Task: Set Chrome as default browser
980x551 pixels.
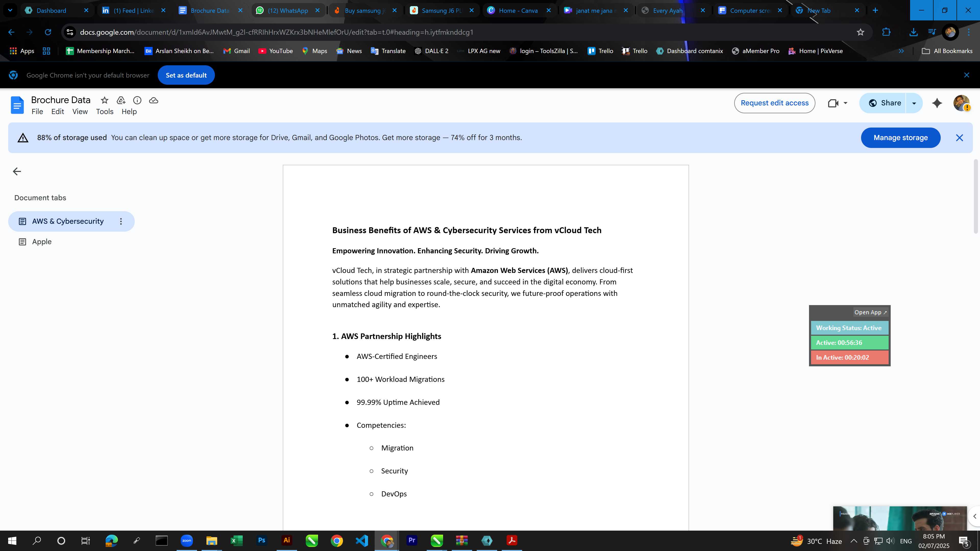Action: (x=186, y=75)
